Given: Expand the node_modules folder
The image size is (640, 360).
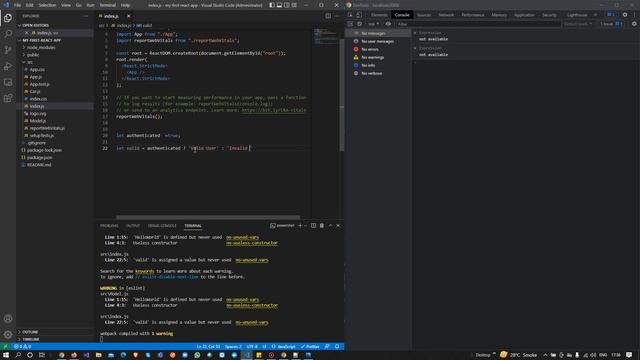Looking at the screenshot, I should pos(41,47).
